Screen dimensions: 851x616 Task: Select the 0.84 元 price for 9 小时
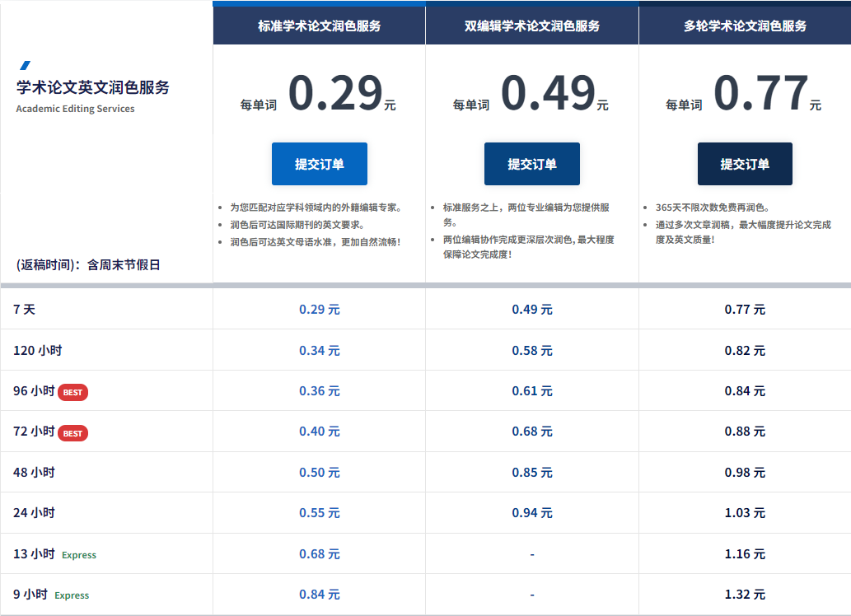tap(318, 594)
